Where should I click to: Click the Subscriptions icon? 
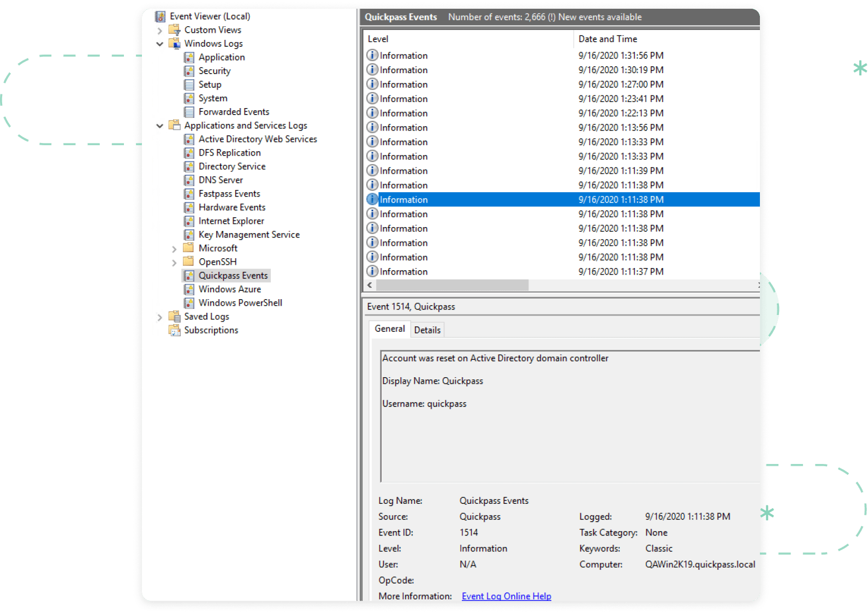pyautogui.click(x=175, y=330)
